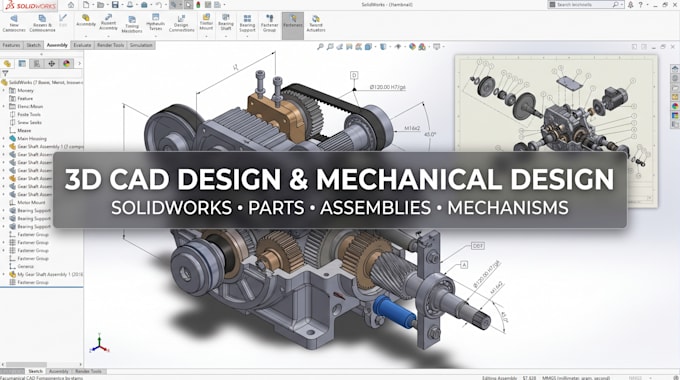Switch to the Evaluate ribbon tab
The width and height of the screenshot is (680, 380).
(82, 45)
